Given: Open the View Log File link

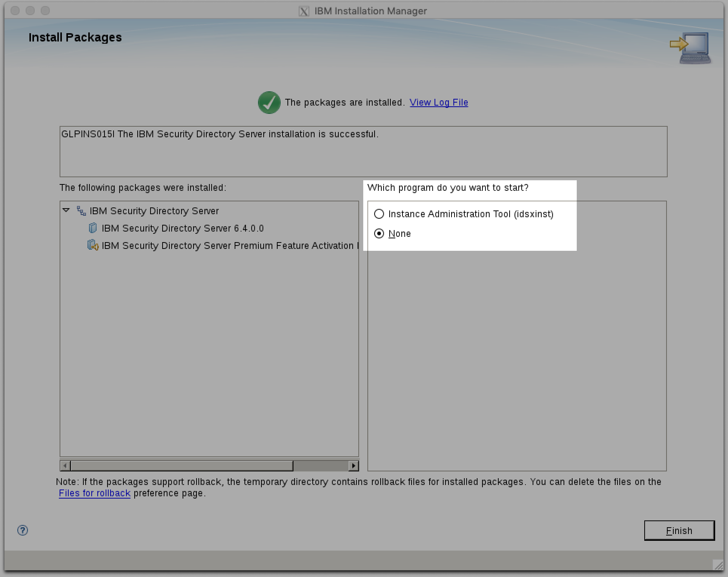Looking at the screenshot, I should point(439,102).
